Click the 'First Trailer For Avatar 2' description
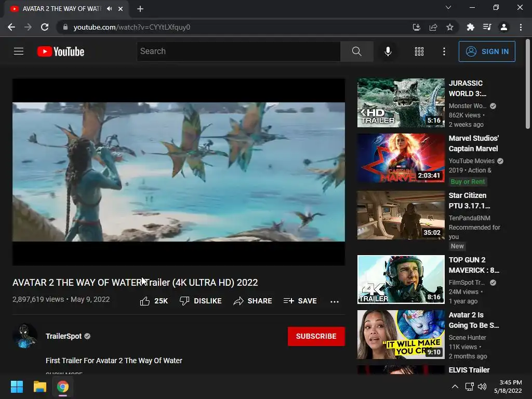The height and width of the screenshot is (399, 532). (114, 361)
